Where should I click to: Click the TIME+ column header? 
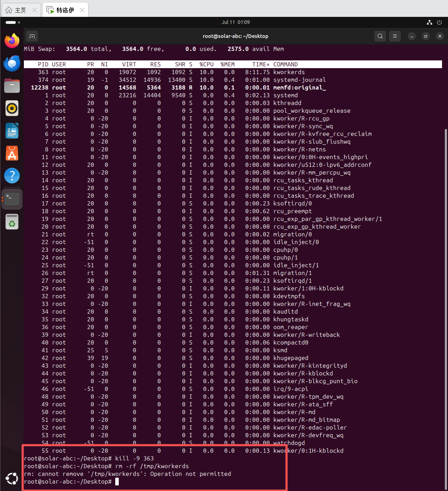tap(261, 64)
